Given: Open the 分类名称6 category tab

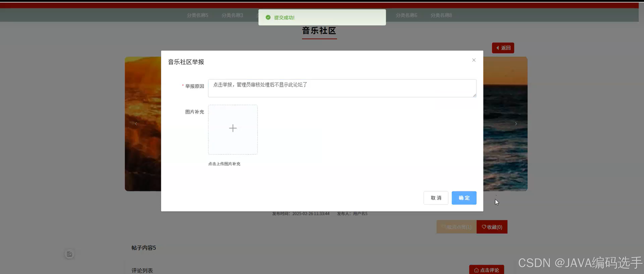Looking at the screenshot, I should [406, 15].
